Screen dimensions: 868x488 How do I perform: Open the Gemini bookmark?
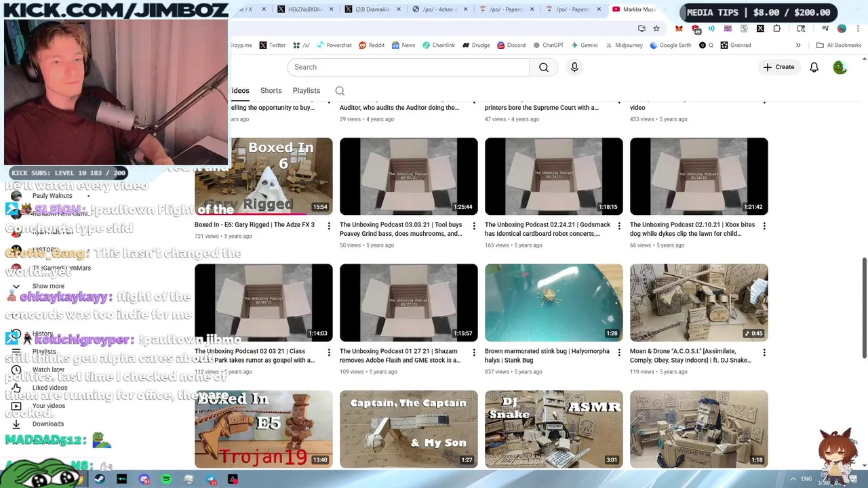point(584,45)
